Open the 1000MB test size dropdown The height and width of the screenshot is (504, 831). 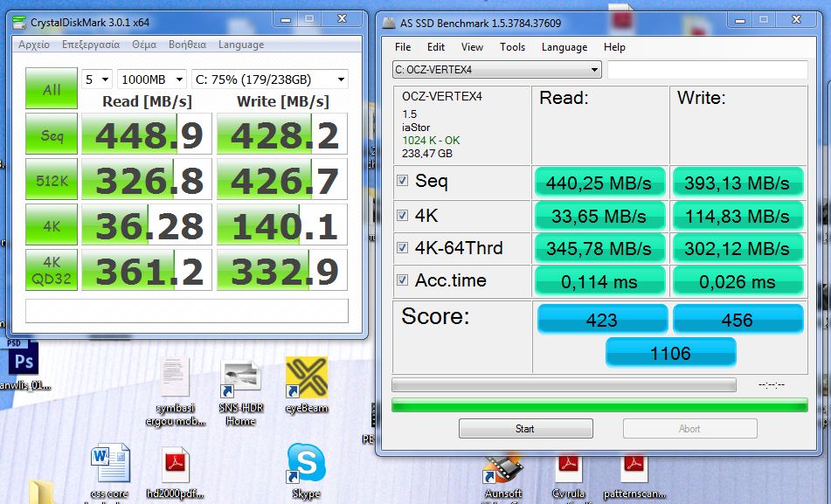[x=151, y=79]
